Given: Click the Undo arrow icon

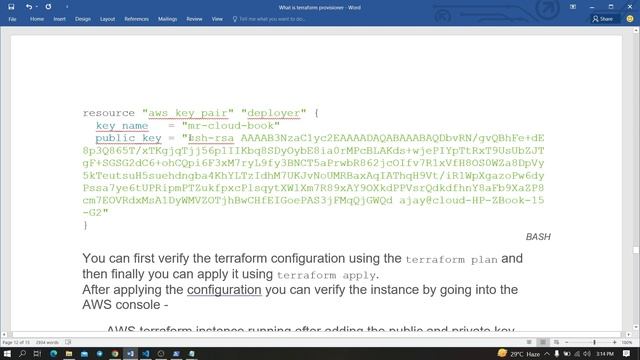Looking at the screenshot, I should pyautogui.click(x=28, y=7).
